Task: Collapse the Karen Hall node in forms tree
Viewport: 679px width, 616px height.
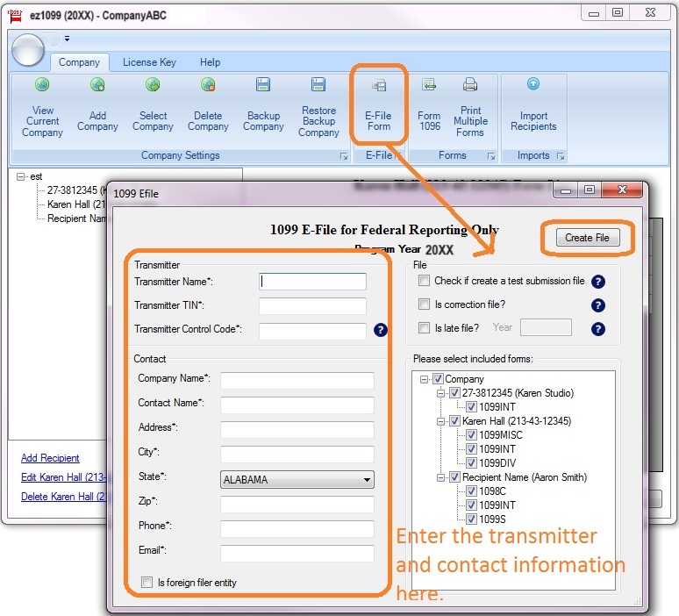Action: click(x=442, y=421)
